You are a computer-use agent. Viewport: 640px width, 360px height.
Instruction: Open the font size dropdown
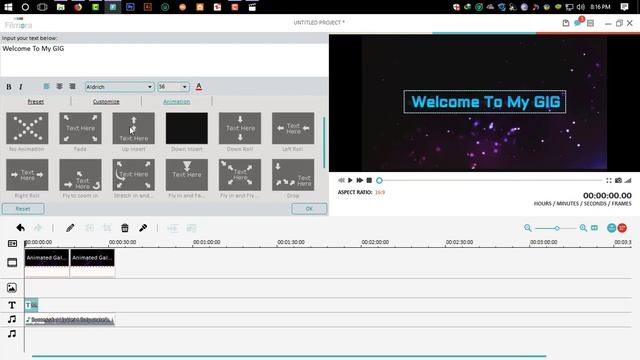click(173, 87)
